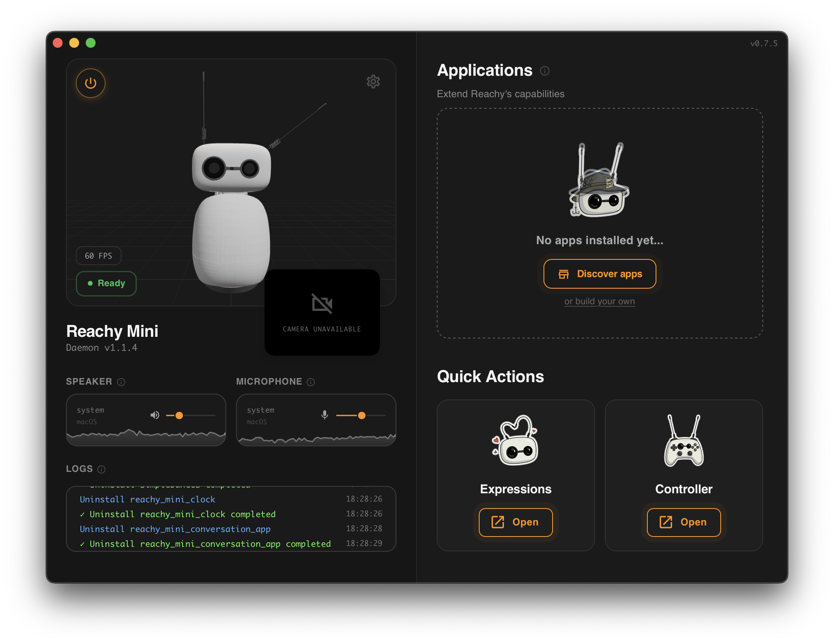Minimize the window with yellow button
This screenshot has height=644, width=834.
74,43
